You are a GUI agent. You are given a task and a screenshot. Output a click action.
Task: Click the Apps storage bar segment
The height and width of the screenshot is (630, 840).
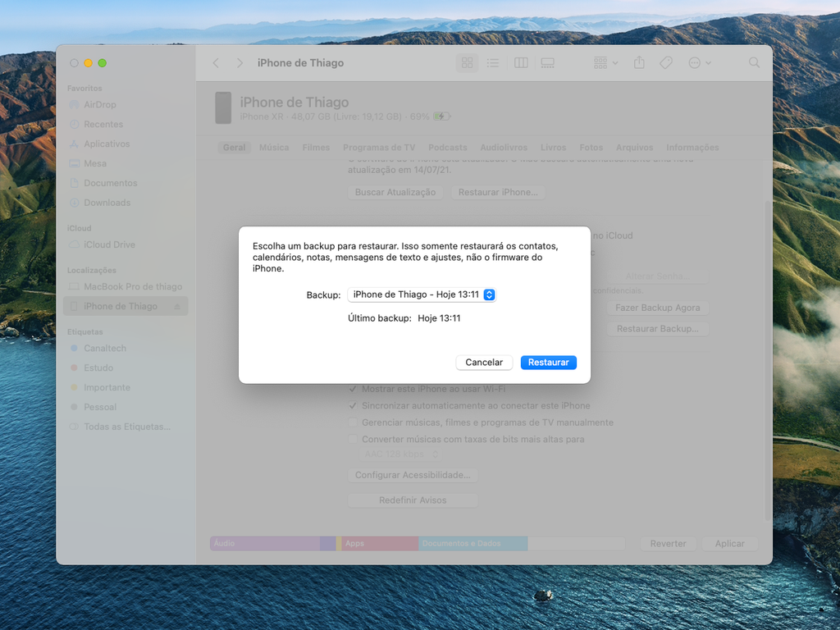380,543
